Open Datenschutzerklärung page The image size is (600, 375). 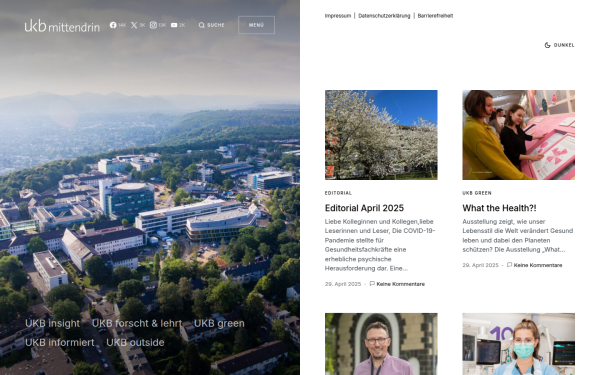[384, 16]
